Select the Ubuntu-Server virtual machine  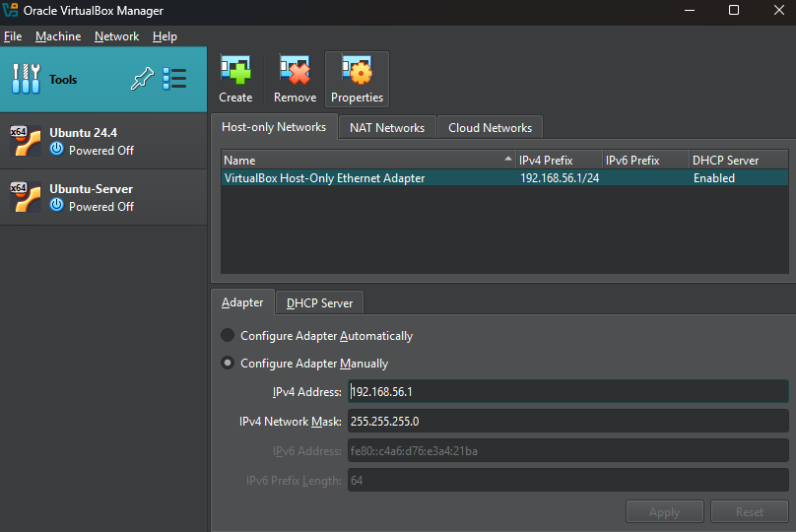coord(103,197)
